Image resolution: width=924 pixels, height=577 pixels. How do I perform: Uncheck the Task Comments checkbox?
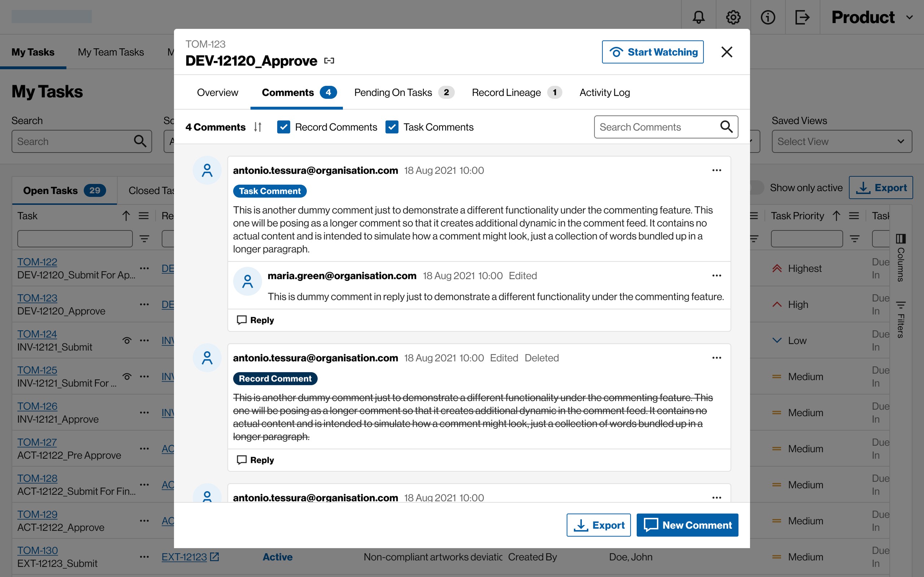click(392, 127)
